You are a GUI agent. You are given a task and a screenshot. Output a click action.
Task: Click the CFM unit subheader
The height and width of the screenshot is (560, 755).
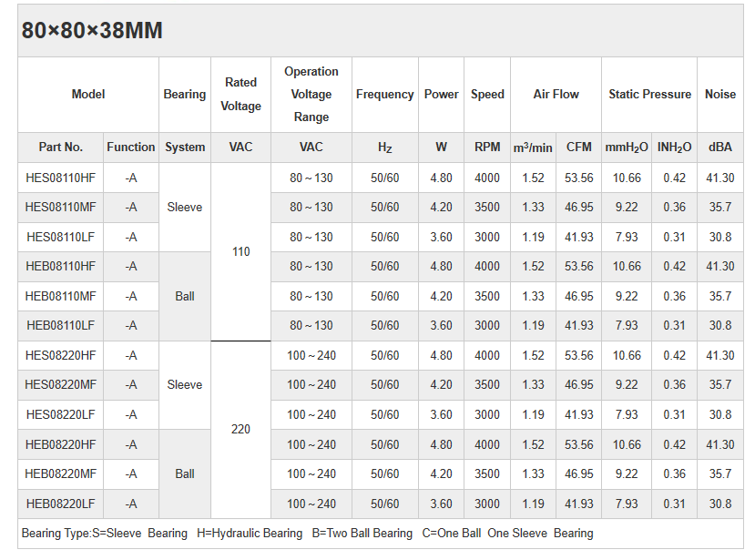[578, 147]
